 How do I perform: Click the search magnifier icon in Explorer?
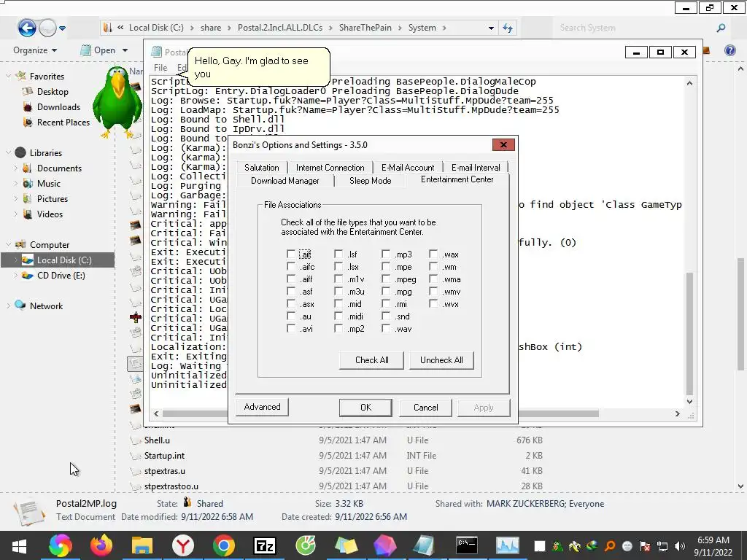tap(721, 28)
